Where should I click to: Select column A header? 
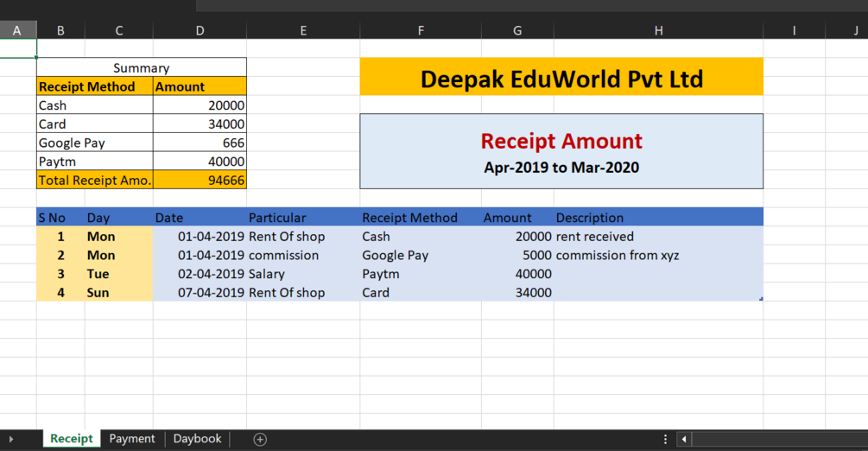pos(18,30)
